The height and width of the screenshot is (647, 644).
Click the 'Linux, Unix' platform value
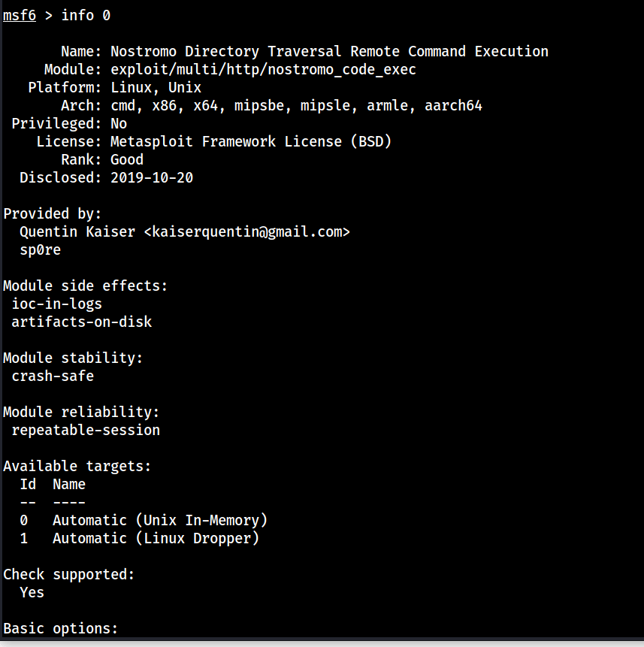coord(156,88)
